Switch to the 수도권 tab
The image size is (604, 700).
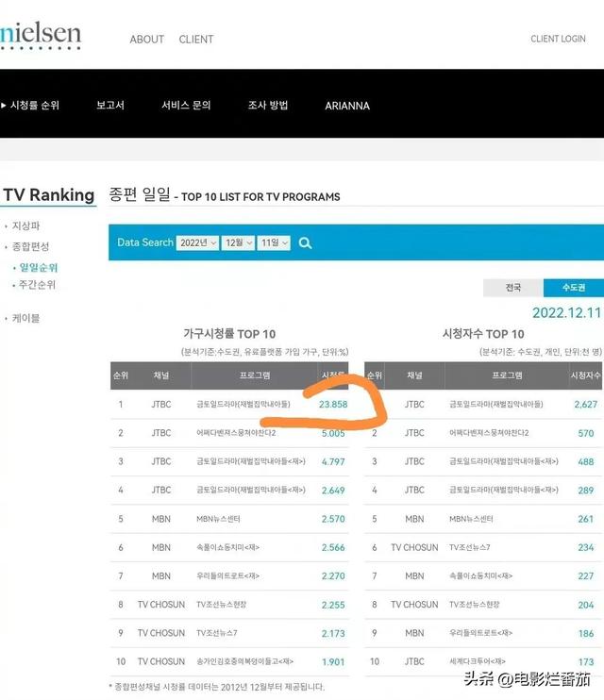574,288
